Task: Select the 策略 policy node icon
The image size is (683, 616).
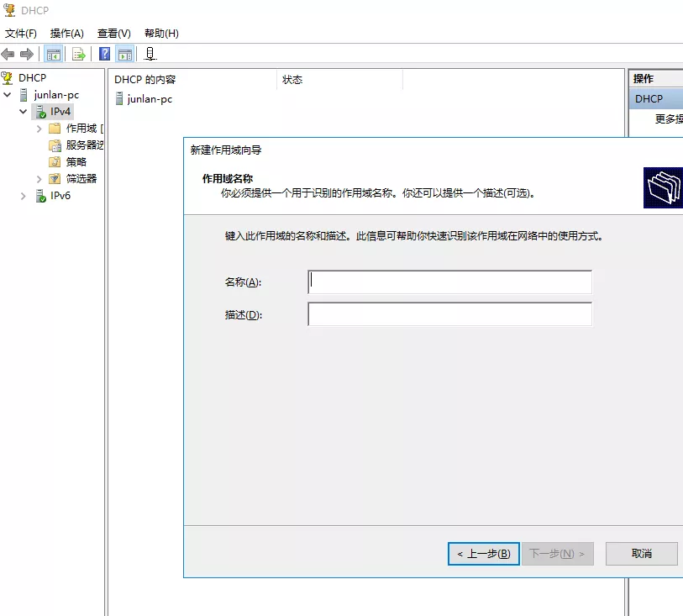Action: [55, 162]
